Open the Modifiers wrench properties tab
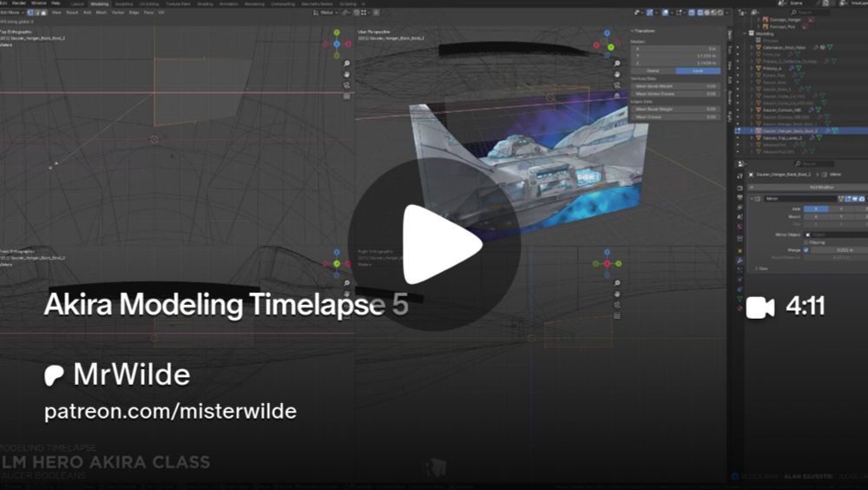Viewport: 868px width, 490px height. click(740, 261)
